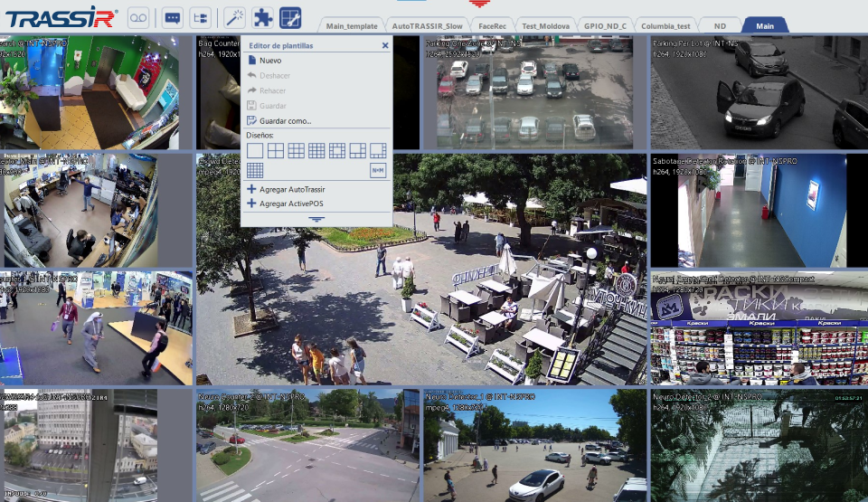Choose the 2x2 grid layout
This screenshot has width=868, height=502.
(276, 150)
